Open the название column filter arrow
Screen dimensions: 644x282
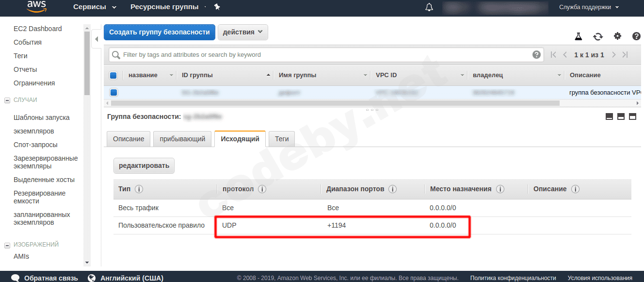click(x=171, y=76)
